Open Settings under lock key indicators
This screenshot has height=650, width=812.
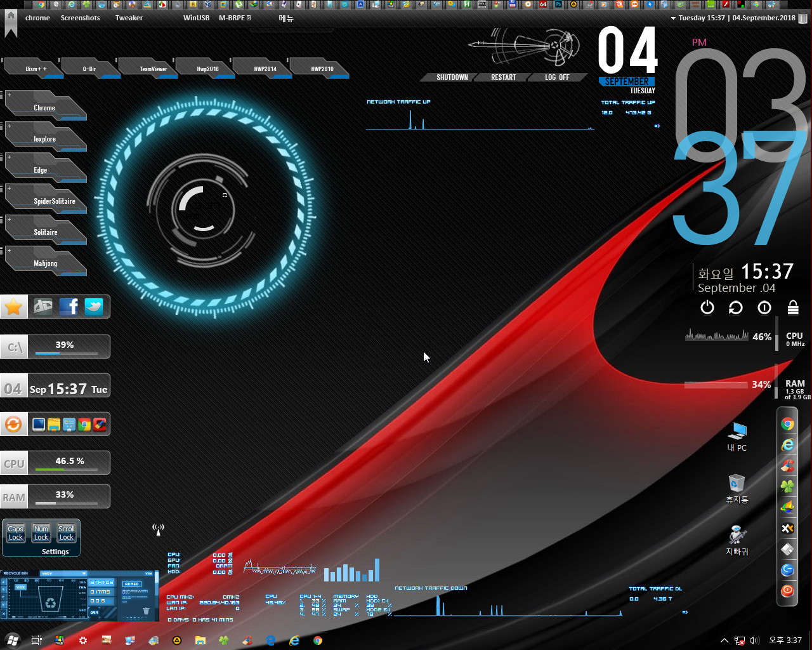tap(55, 552)
